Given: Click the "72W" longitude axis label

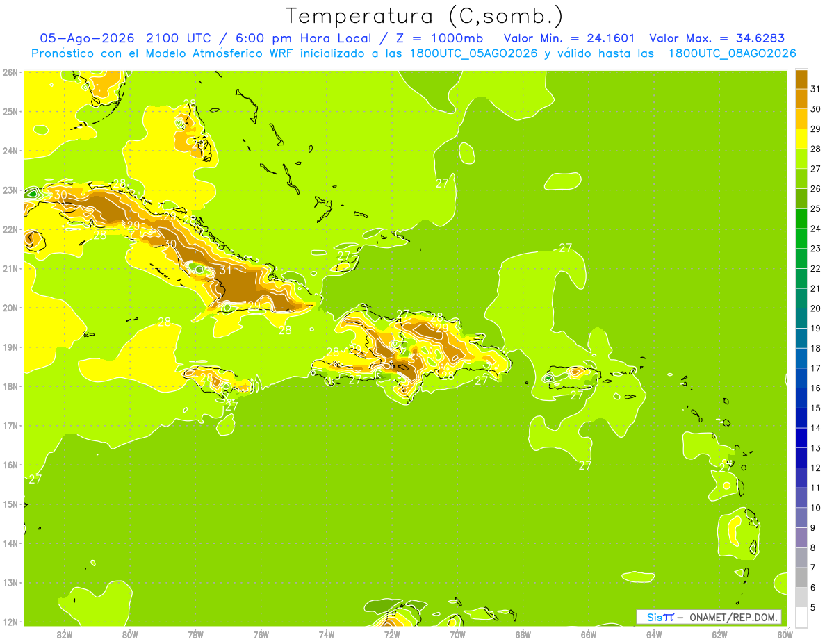Looking at the screenshot, I should click(392, 634).
